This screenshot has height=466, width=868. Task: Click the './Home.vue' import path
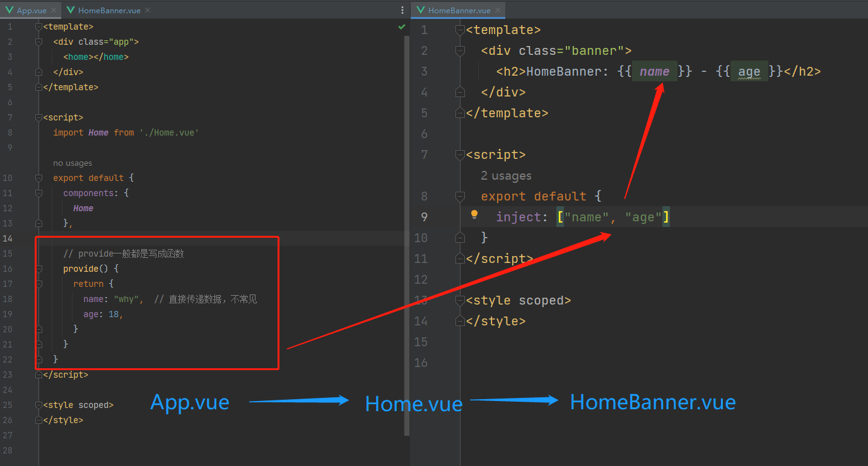pos(169,132)
